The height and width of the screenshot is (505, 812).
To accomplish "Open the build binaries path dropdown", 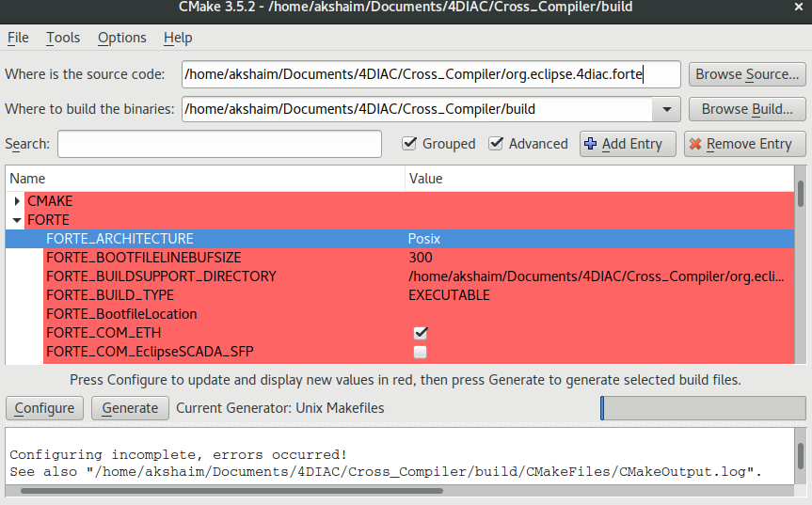I will [667, 109].
